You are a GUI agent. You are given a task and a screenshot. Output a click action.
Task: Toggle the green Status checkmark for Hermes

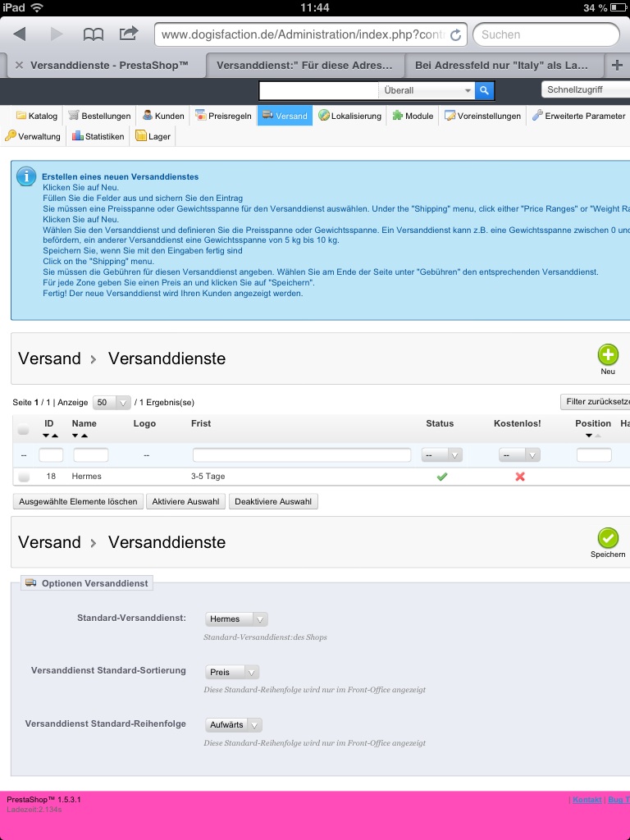pyautogui.click(x=442, y=477)
